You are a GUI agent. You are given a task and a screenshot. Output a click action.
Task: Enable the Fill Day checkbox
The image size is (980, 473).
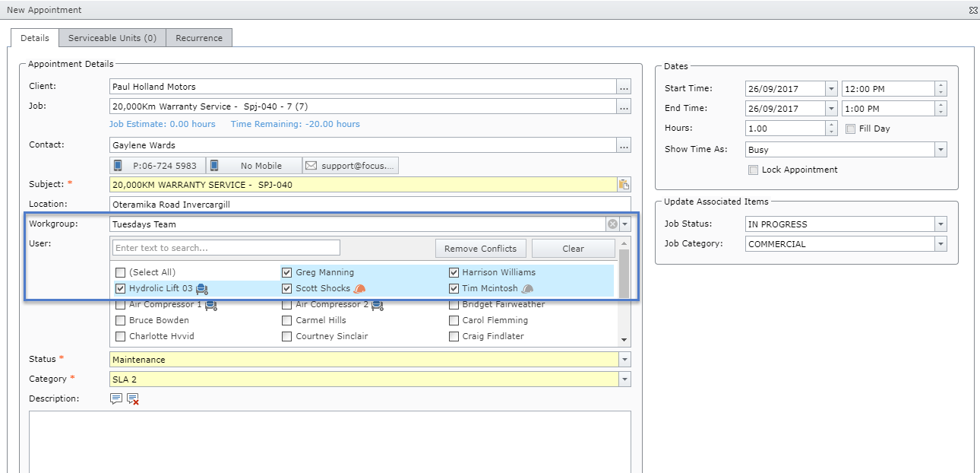[x=850, y=129]
